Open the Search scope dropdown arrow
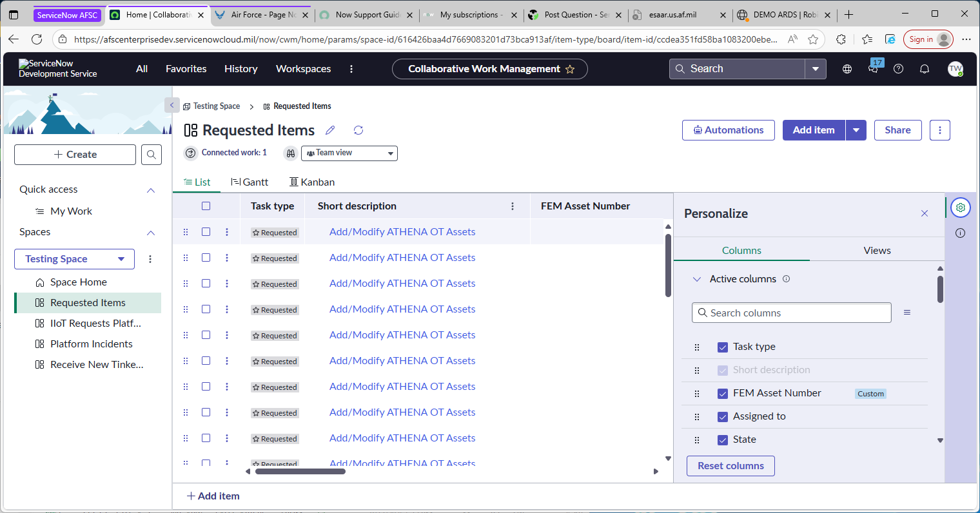Viewport: 980px width, 513px height. [x=816, y=69]
